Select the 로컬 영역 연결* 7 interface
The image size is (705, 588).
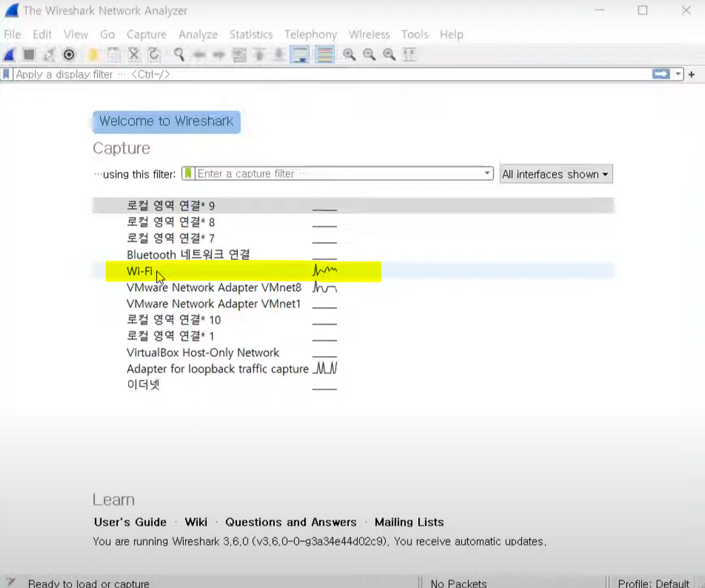(353, 238)
